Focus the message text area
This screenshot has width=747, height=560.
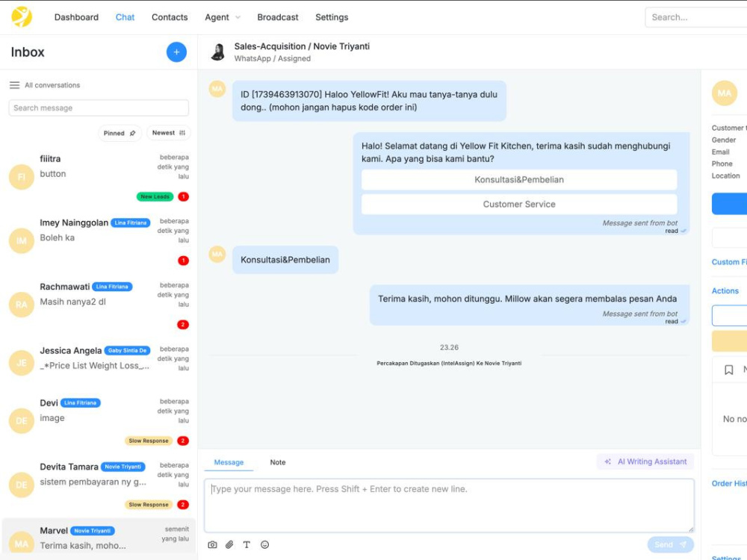pyautogui.click(x=449, y=505)
